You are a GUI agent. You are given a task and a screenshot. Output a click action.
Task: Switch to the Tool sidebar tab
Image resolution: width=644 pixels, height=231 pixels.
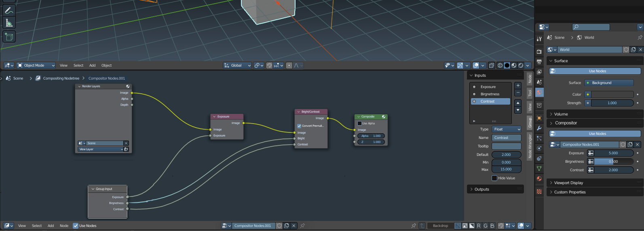[x=530, y=93]
